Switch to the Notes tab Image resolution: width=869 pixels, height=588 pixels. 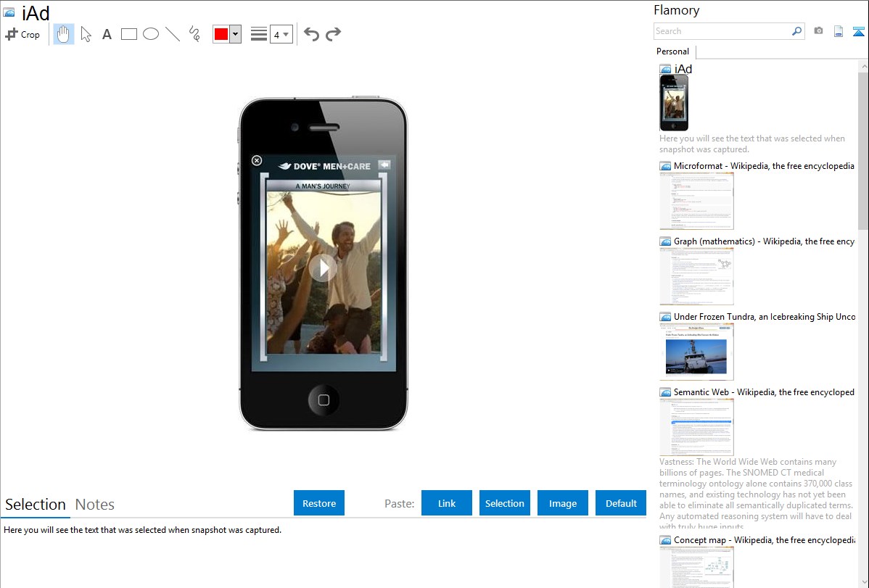95,505
